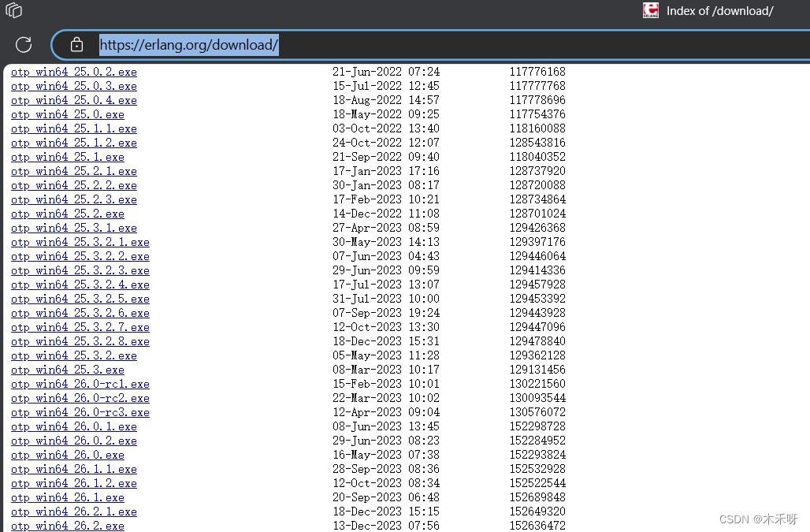This screenshot has width=810, height=532.
Task: Open the otp_win64_26.0-rc3.exe link
Action: click(x=80, y=412)
